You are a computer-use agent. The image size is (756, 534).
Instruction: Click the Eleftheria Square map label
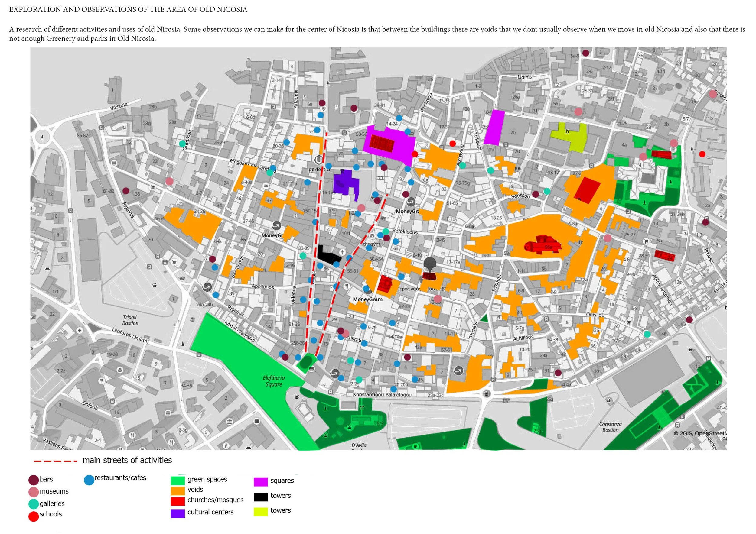[274, 381]
